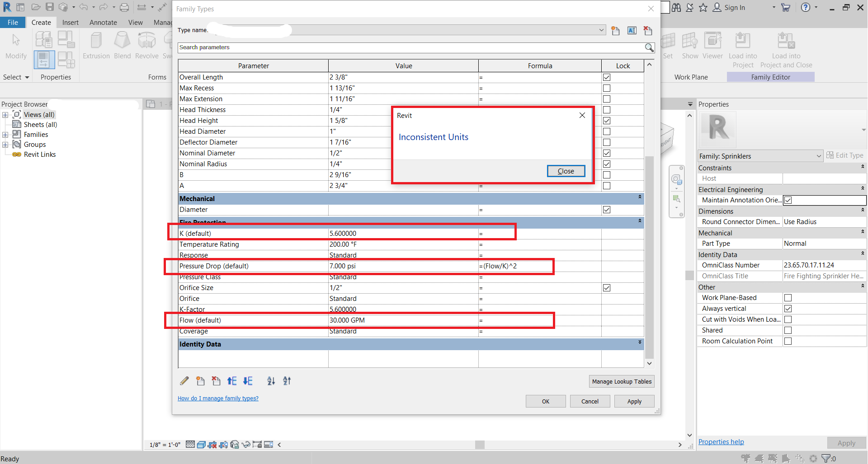
Task: Select the Extrusion tool in the Forms panel
Action: [x=96, y=44]
